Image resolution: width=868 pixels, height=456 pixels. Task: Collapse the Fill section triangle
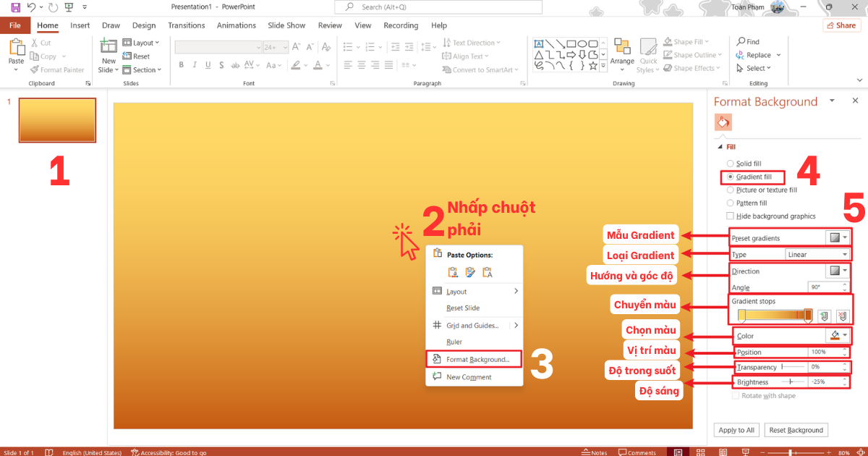(x=719, y=147)
